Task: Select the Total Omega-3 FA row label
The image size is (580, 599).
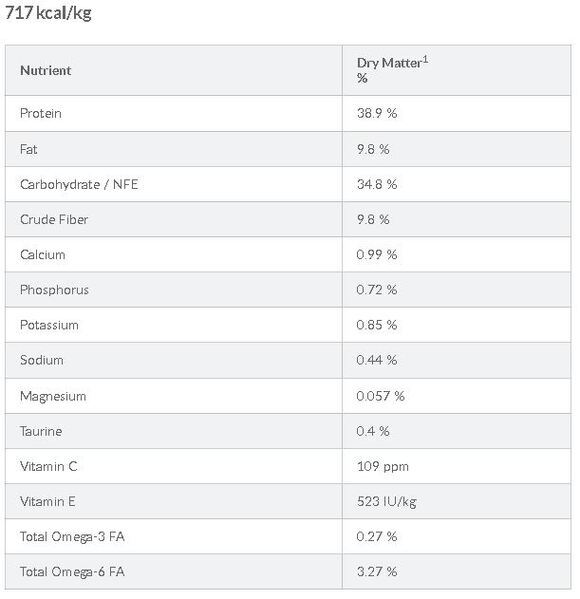Action: pyautogui.click(x=72, y=537)
